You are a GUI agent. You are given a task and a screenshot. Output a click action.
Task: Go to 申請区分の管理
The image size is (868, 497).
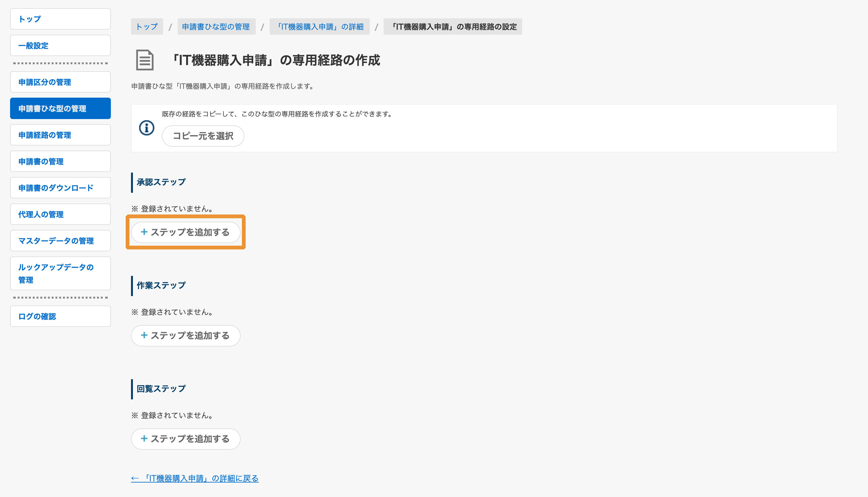pyautogui.click(x=60, y=82)
